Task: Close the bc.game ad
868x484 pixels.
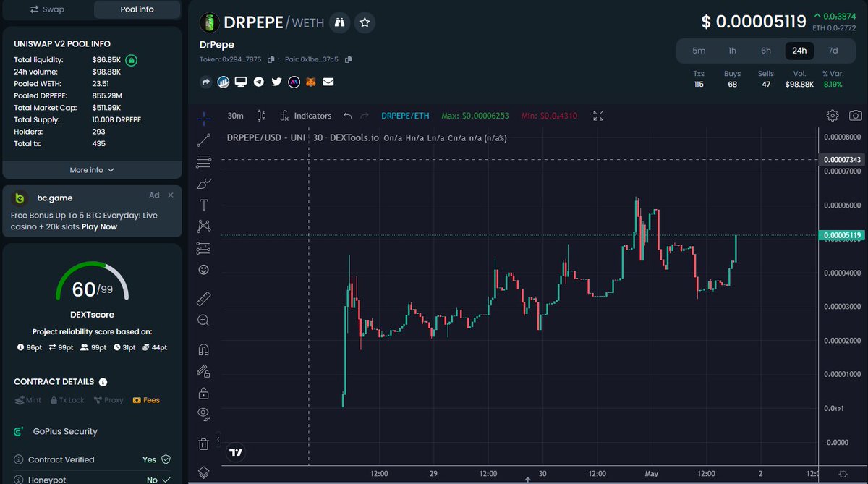Action: point(171,195)
